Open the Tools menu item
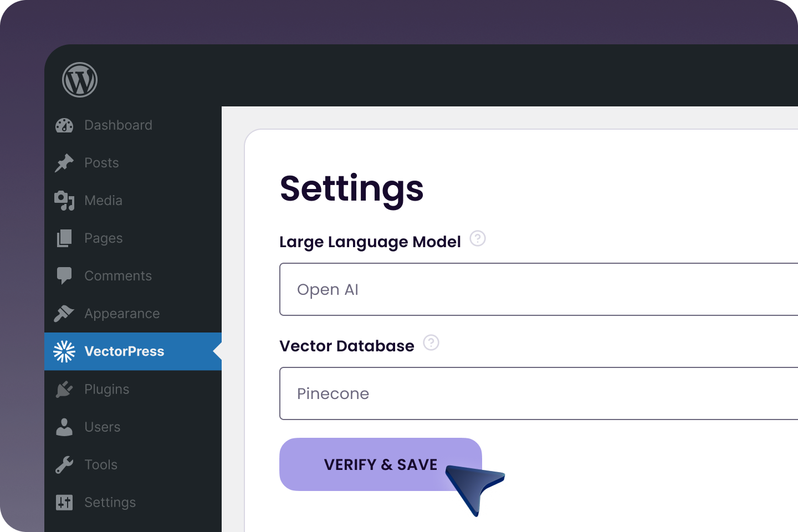798x532 pixels. tap(133, 464)
